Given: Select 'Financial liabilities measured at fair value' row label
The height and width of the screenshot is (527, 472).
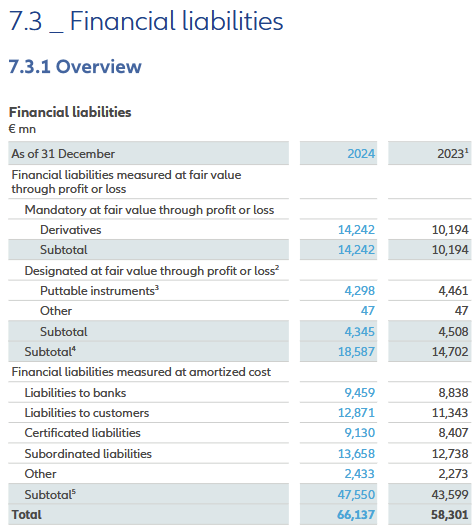Looking at the screenshot, I should [x=126, y=182].
